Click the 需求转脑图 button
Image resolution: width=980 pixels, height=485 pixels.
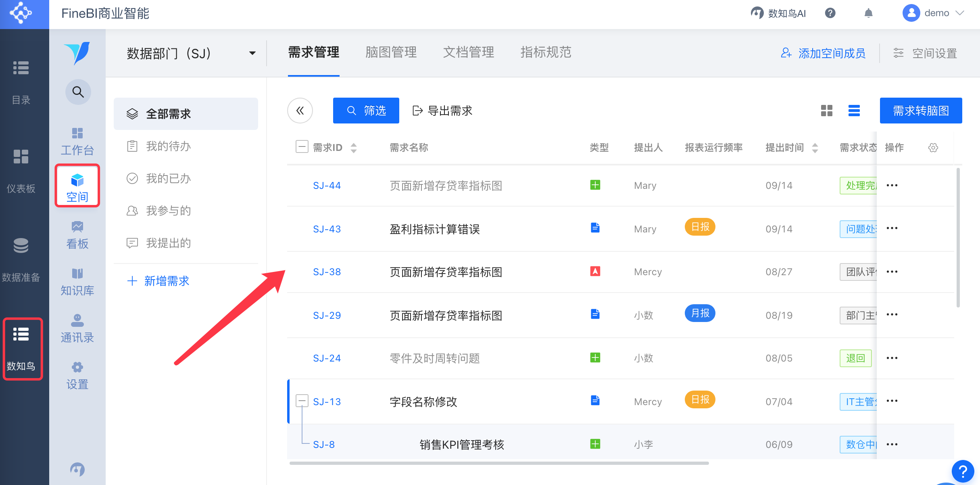click(921, 111)
